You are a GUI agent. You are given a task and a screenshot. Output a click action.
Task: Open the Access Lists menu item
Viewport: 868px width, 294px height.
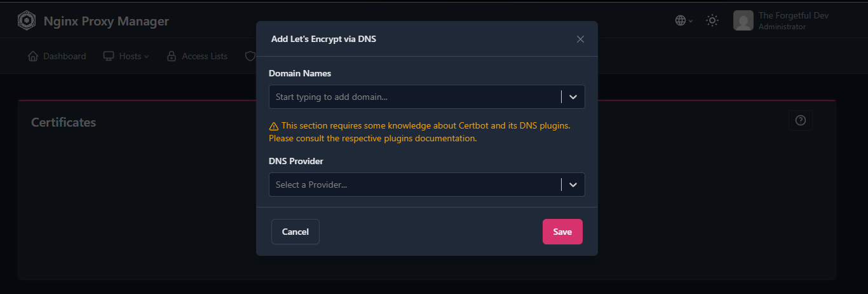pos(204,56)
